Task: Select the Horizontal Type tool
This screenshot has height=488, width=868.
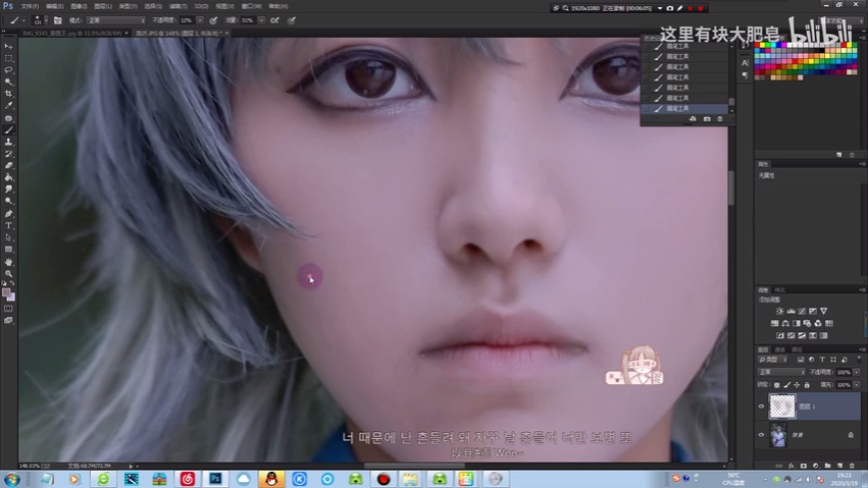Action: pos(9,226)
